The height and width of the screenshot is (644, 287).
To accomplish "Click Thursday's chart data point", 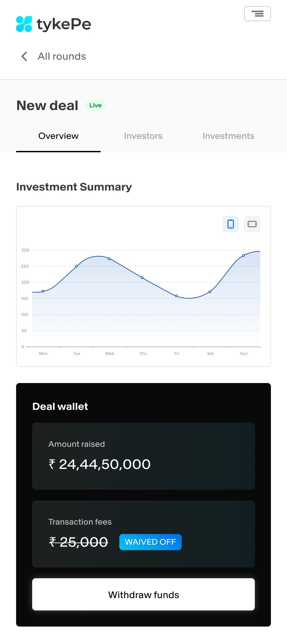I will pos(142,278).
